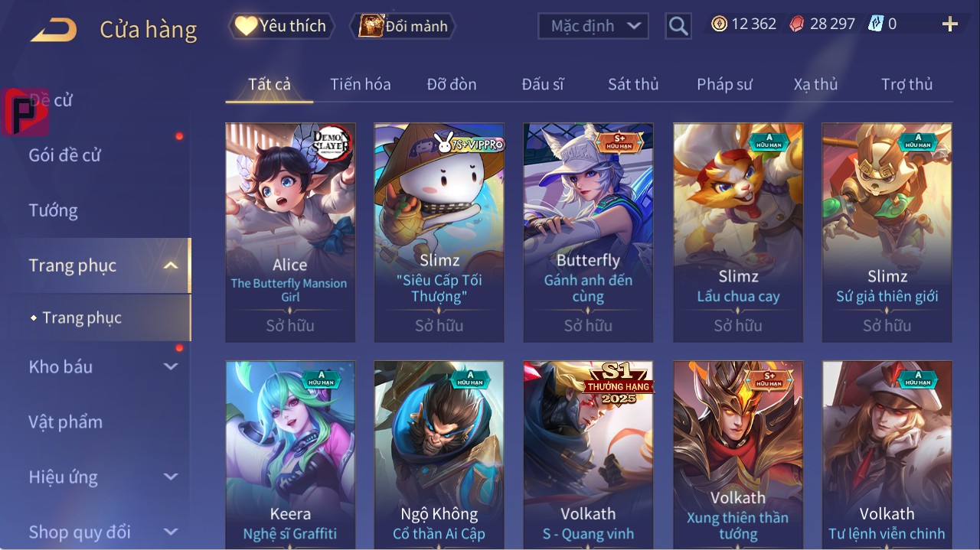Image resolution: width=980 pixels, height=550 pixels.
Task: Click the red ruby currency icon
Action: [797, 24]
